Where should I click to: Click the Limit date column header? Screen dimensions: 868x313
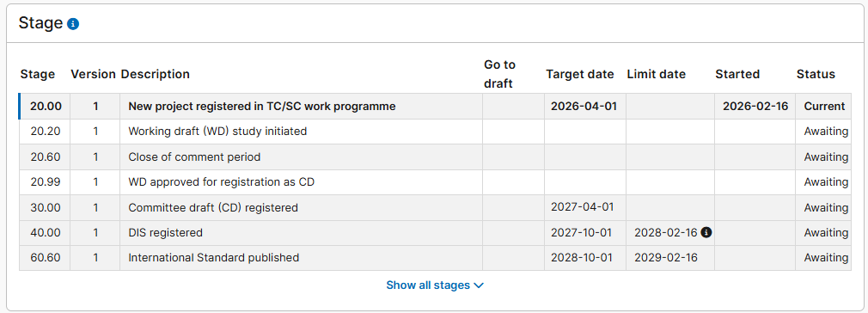coord(656,74)
